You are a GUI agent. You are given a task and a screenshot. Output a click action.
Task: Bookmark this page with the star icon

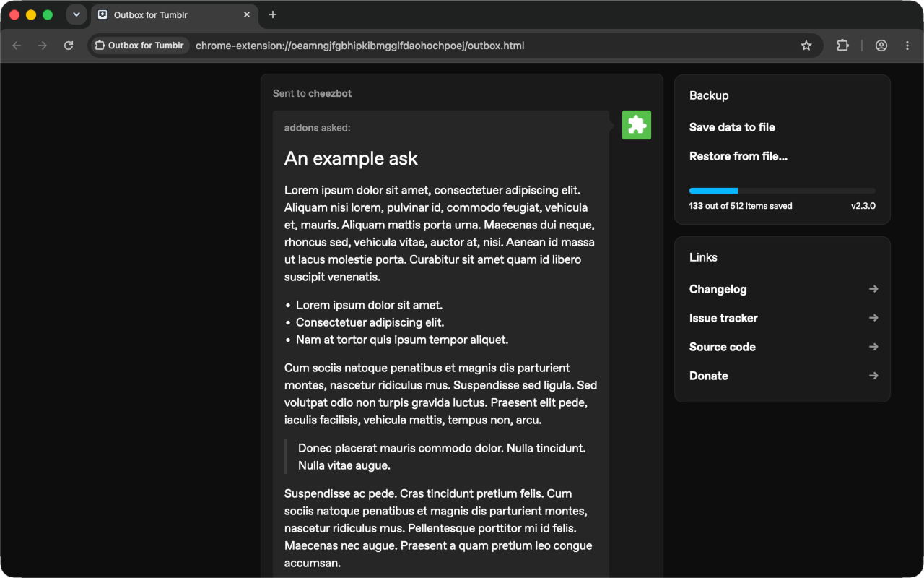pyautogui.click(x=806, y=46)
